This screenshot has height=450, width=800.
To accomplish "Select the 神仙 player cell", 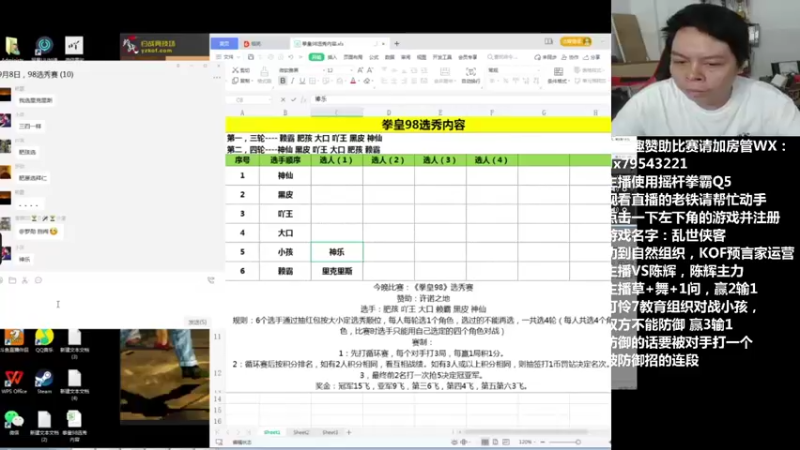I will click(285, 176).
